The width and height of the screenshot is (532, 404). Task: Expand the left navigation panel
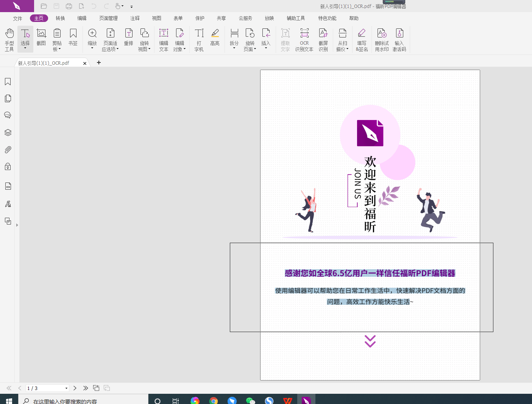[17, 225]
